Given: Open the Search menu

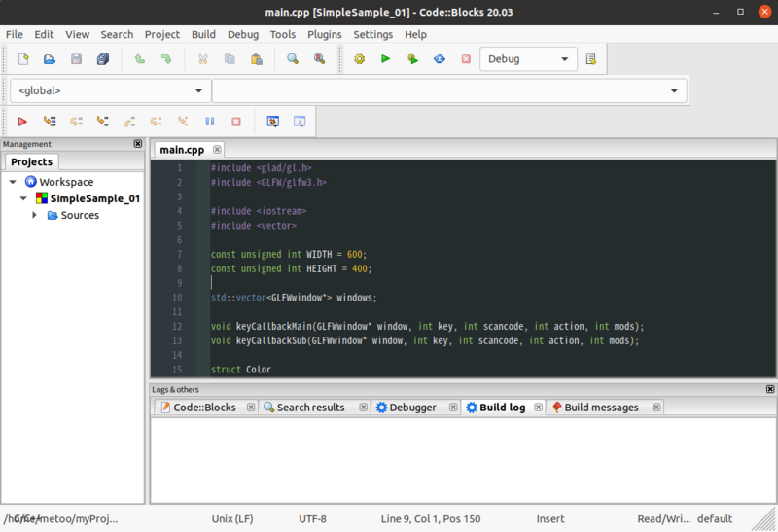Looking at the screenshot, I should coord(117,34).
